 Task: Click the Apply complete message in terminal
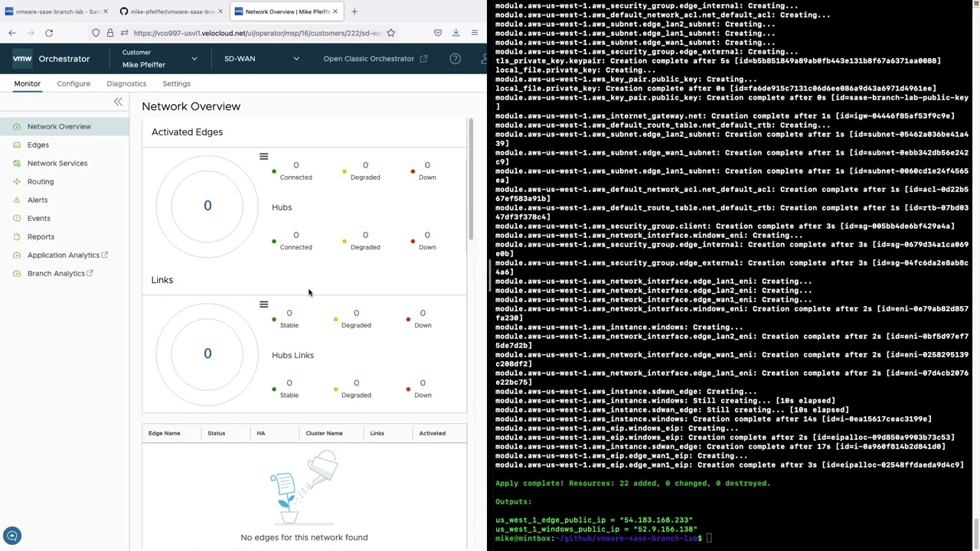pos(632,483)
